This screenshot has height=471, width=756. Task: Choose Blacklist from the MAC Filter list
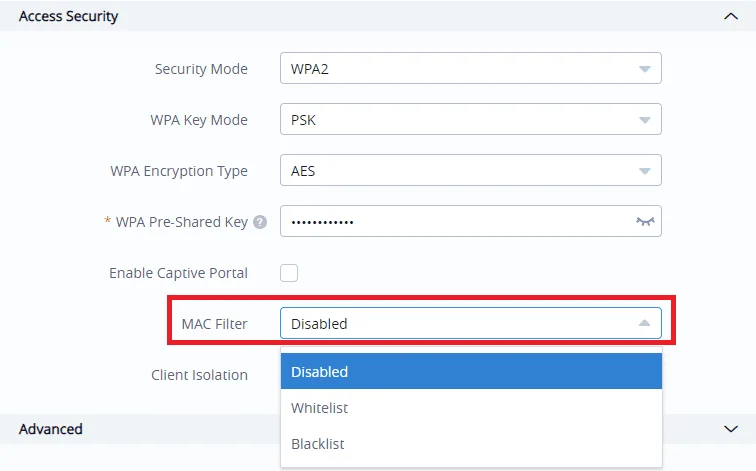coord(471,444)
